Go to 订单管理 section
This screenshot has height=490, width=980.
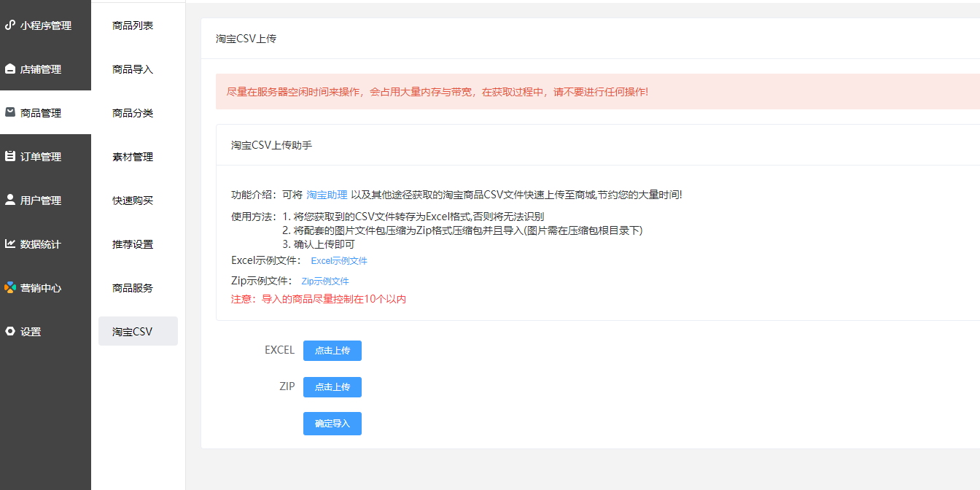[x=45, y=156]
